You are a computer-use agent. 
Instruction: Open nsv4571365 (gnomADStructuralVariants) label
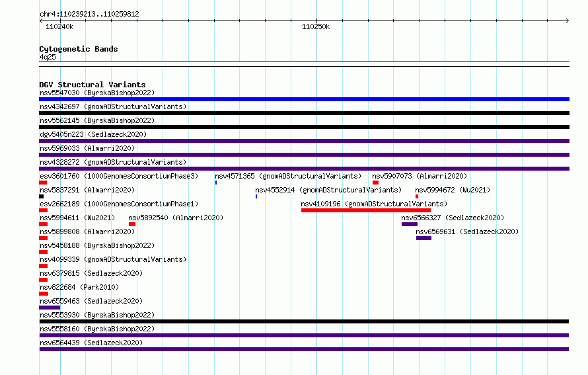(x=288, y=176)
